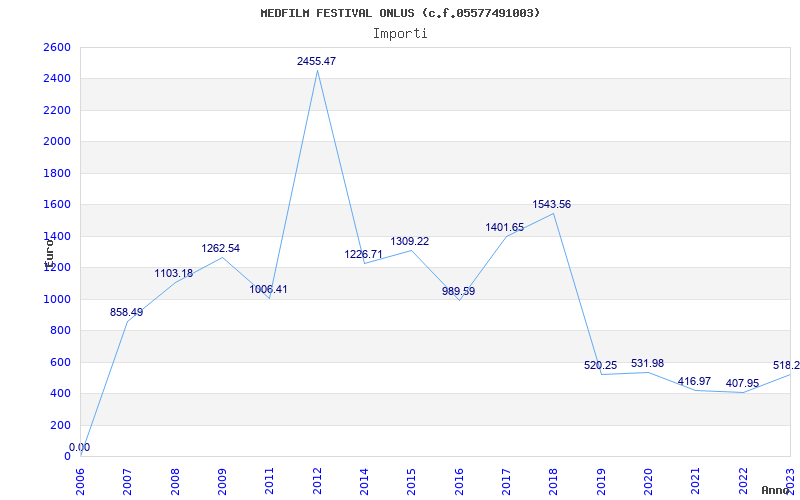
Task: Click x-axis year 2015
Action: coord(411,481)
